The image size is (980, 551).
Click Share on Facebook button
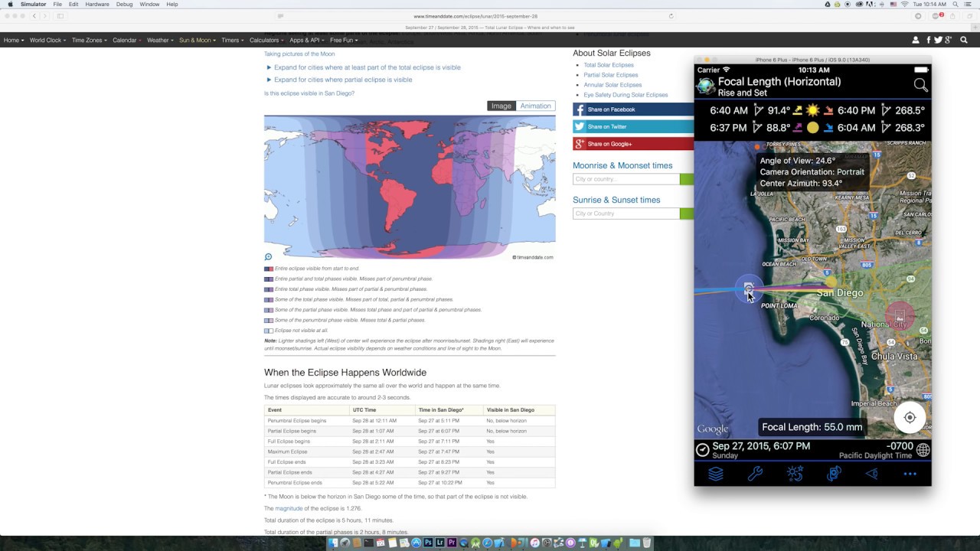click(x=633, y=109)
